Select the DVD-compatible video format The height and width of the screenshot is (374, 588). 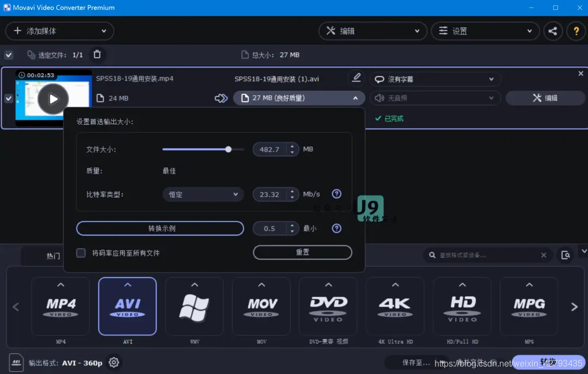328,306
